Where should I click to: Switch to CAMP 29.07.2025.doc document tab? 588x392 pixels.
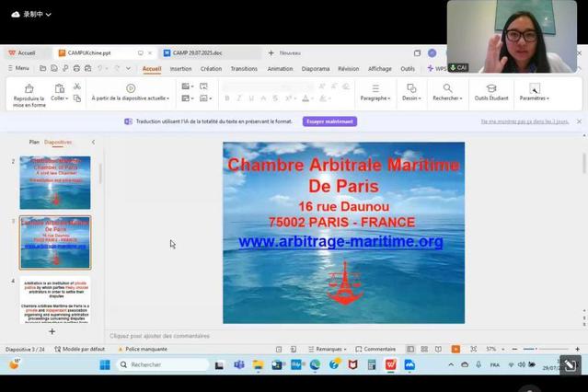pos(211,53)
